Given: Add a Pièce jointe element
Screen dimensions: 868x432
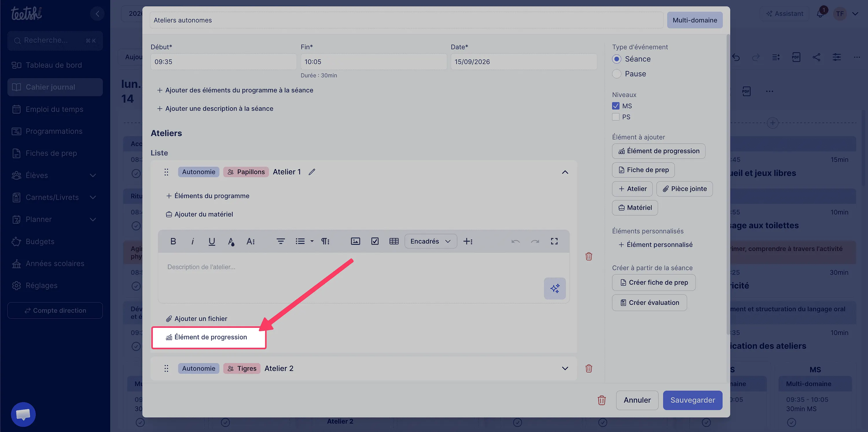Looking at the screenshot, I should [684, 189].
